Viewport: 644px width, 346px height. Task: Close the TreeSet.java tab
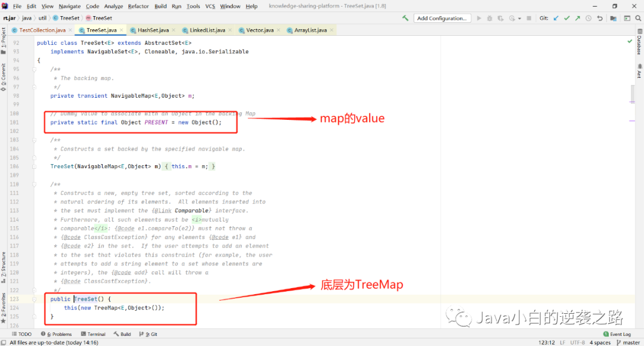pos(122,30)
